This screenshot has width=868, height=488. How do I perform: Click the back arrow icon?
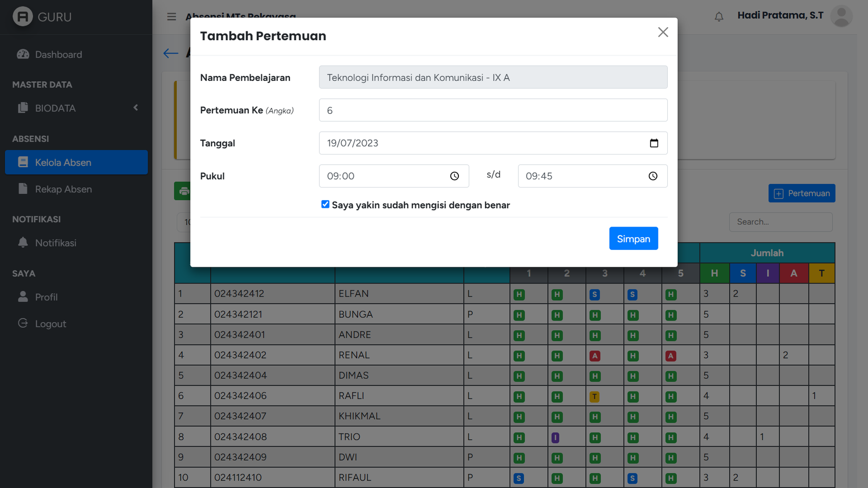(170, 53)
